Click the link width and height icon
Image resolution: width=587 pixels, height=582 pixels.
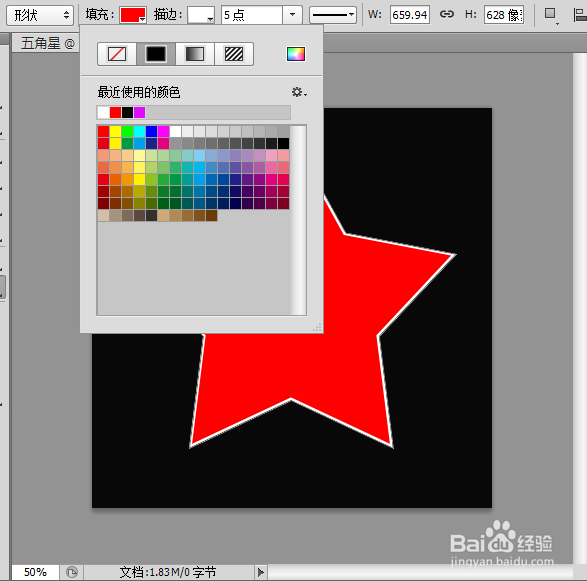tap(447, 15)
